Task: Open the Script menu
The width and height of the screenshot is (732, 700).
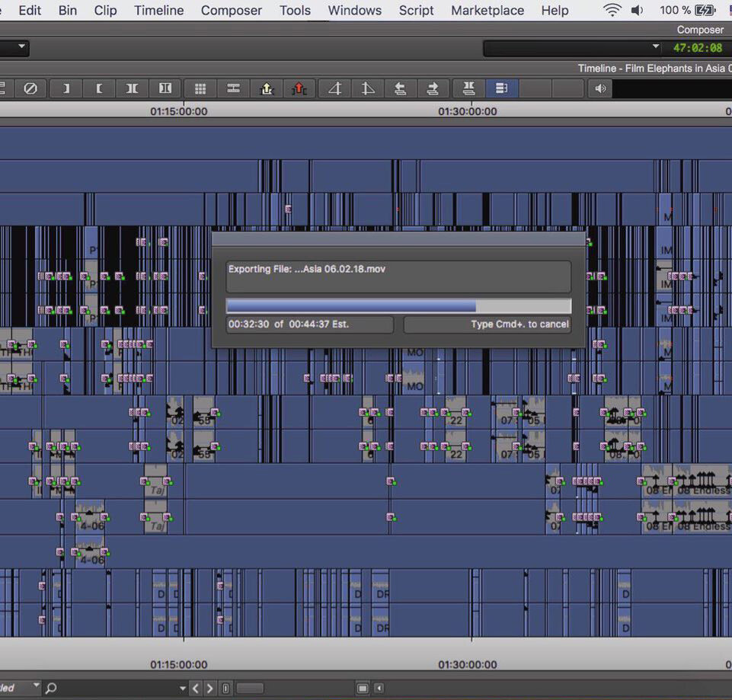Action: 417,10
